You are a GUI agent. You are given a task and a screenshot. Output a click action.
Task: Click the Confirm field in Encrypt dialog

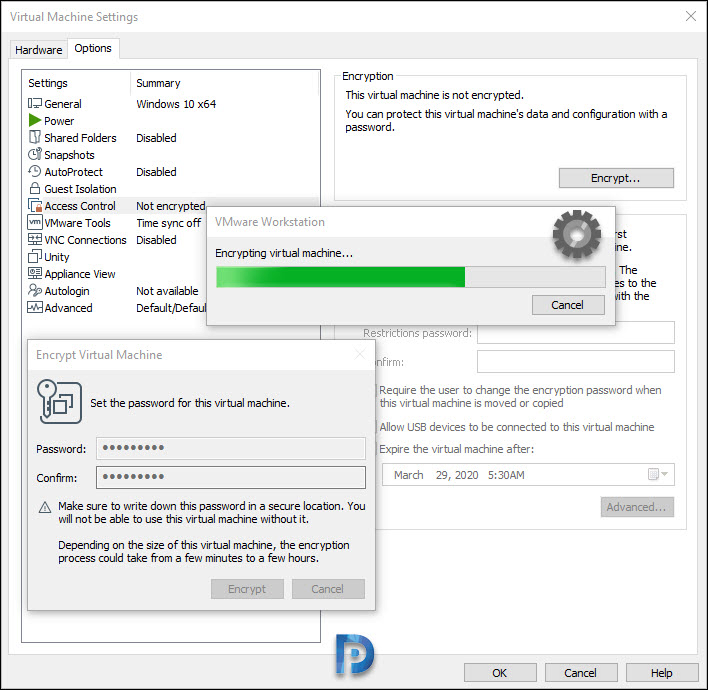tap(231, 477)
